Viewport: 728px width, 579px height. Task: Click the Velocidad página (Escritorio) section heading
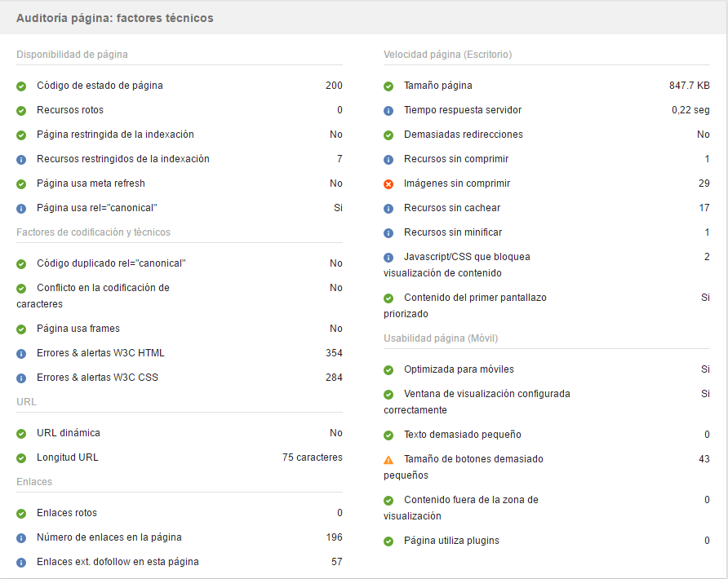(447, 55)
